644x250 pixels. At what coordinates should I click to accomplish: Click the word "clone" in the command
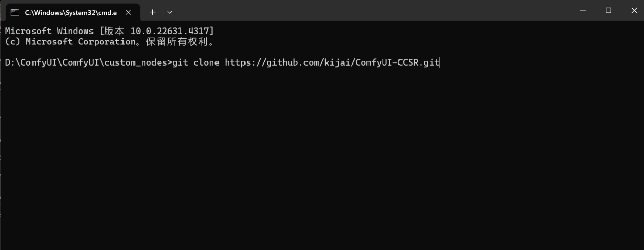point(206,63)
